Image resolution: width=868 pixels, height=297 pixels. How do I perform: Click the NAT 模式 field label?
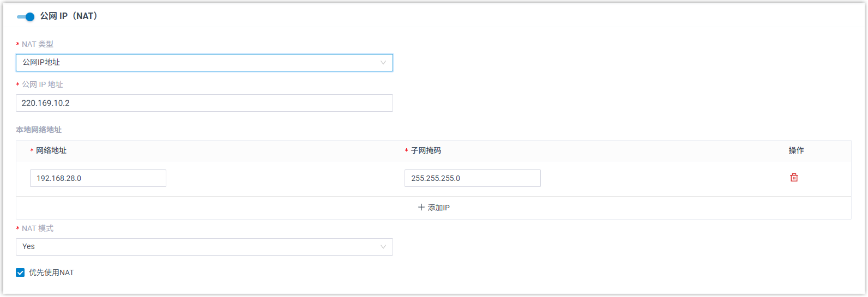coord(38,228)
